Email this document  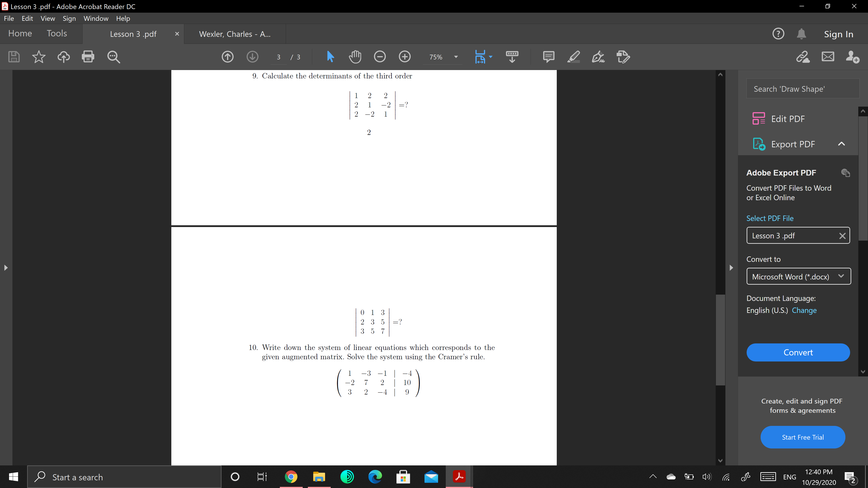828,56
